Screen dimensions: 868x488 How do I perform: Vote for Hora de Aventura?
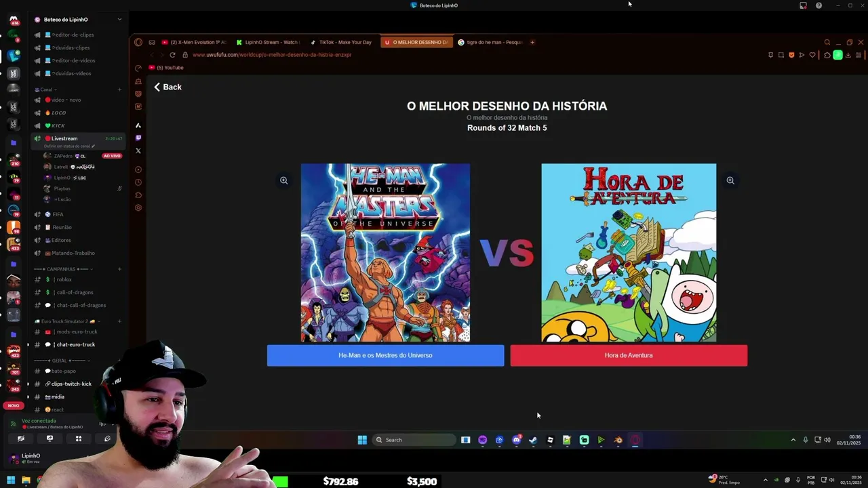[629, 355]
